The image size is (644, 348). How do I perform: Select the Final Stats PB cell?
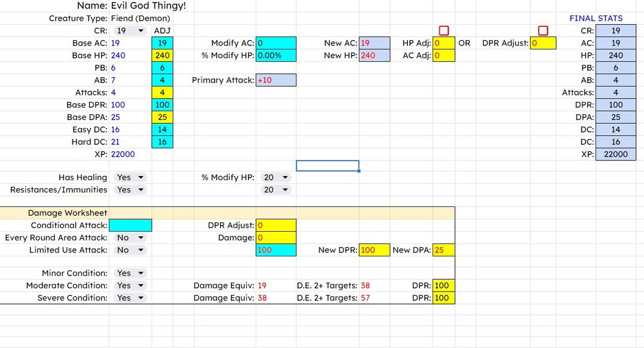[x=616, y=68]
